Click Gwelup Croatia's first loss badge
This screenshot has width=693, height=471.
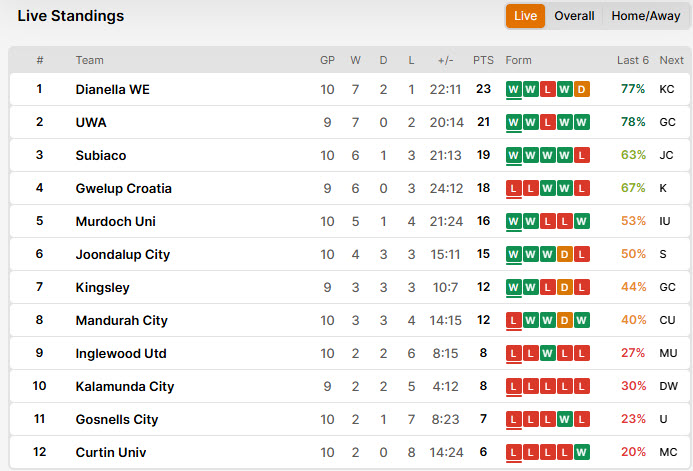[514, 189]
